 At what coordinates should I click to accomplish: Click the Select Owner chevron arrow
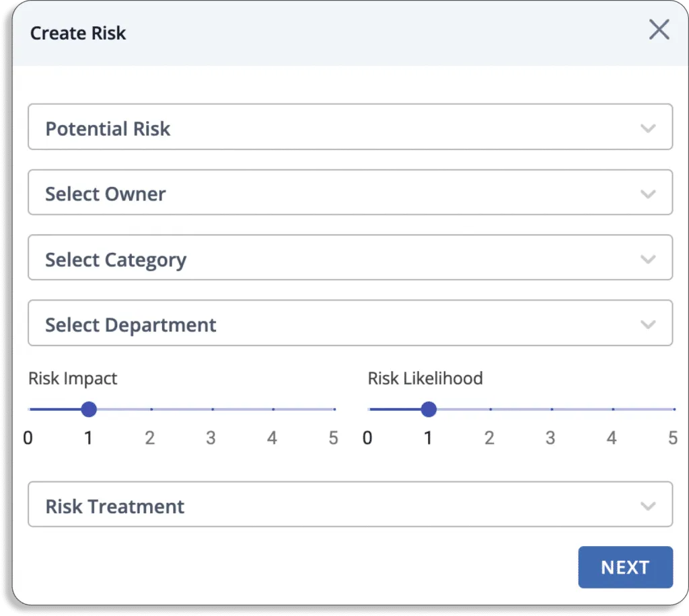[648, 194]
